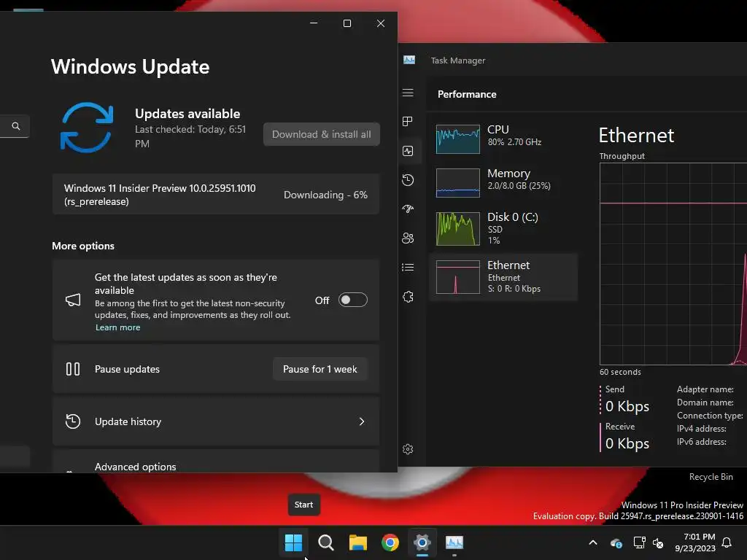
Task: Click the CPU usage mini graph
Action: [x=458, y=139]
